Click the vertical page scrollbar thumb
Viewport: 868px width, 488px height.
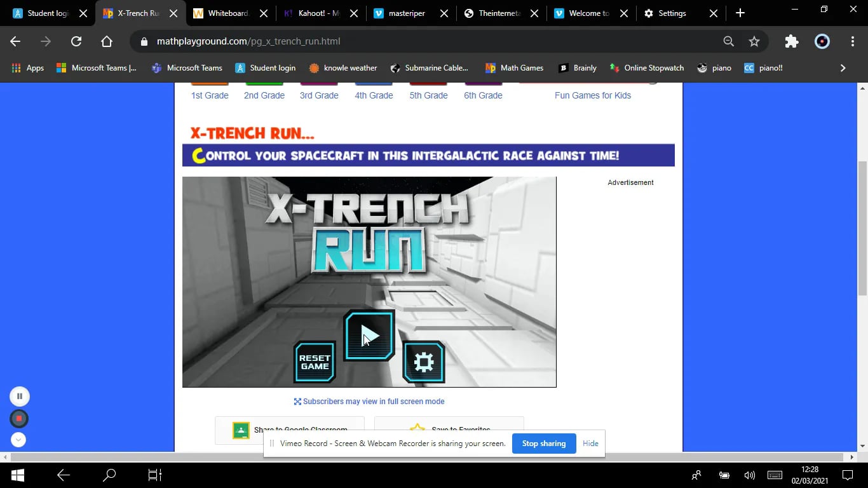tap(862, 227)
